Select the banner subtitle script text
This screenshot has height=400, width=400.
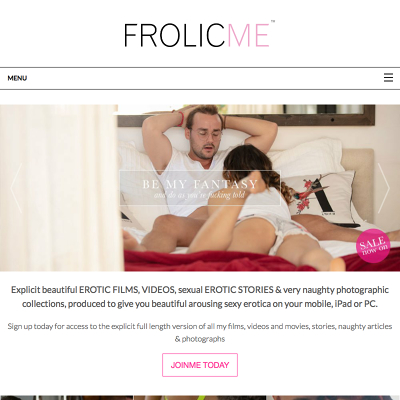(200, 195)
